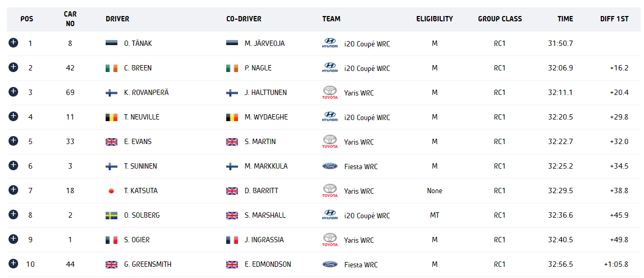Click the Estonian flag next to O. Tänak

[x=112, y=43]
